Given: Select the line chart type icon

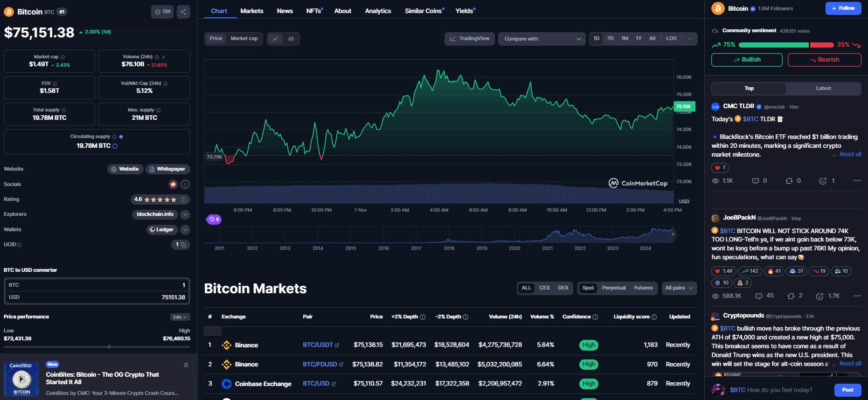Looking at the screenshot, I should [275, 39].
